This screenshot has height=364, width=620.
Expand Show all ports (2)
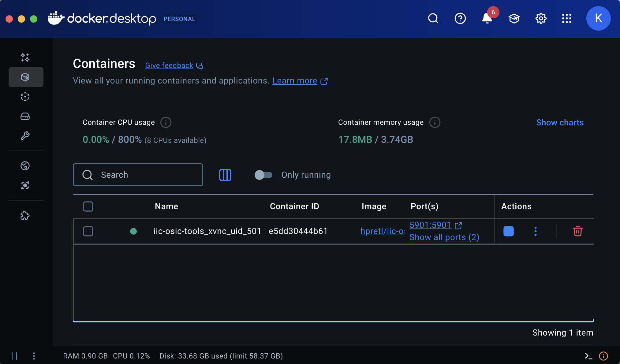444,237
